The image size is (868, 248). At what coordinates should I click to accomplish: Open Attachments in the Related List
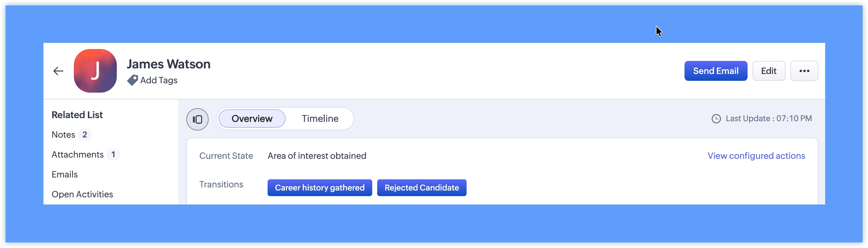78,154
